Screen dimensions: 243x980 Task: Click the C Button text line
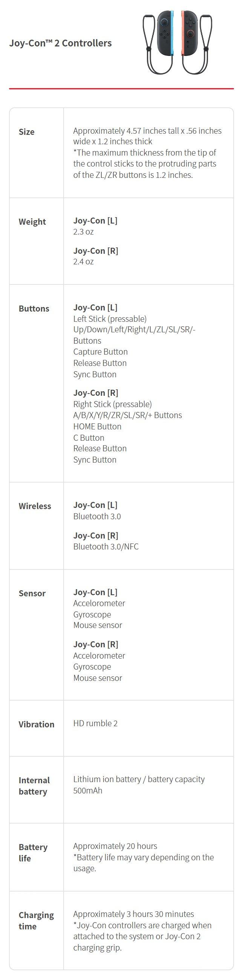click(89, 437)
